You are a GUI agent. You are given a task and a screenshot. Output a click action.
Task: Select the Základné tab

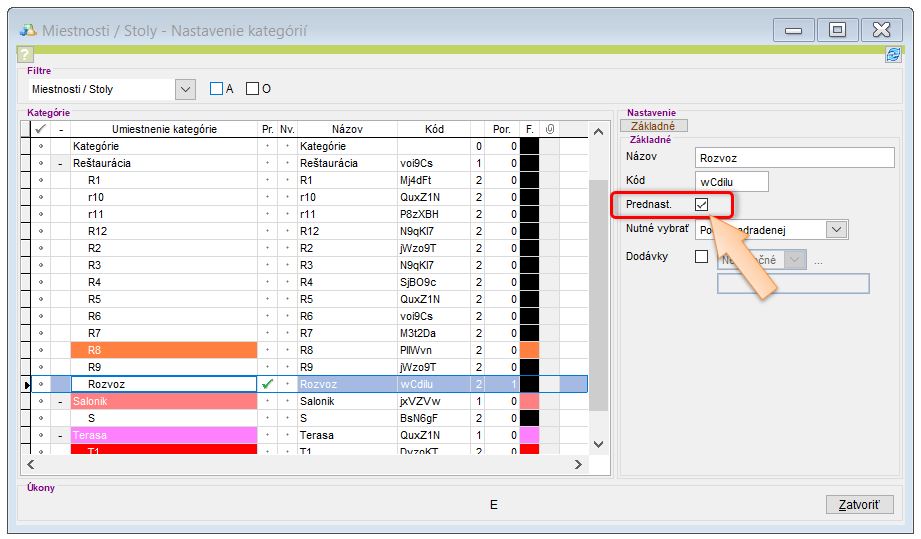(x=653, y=126)
